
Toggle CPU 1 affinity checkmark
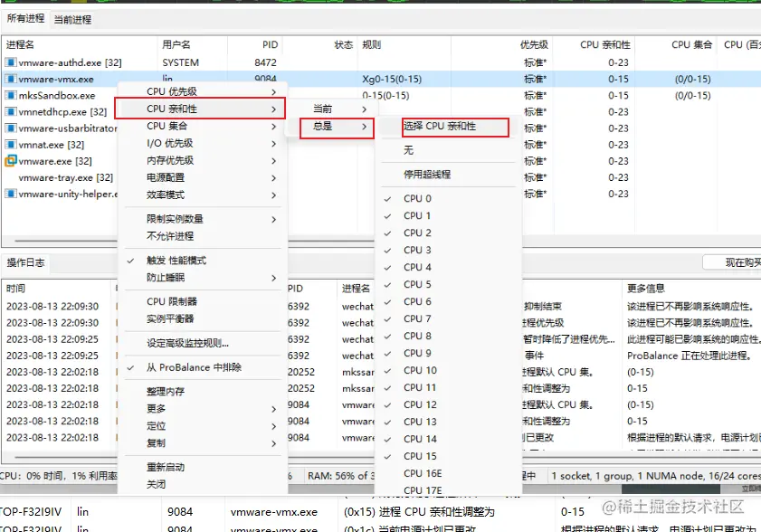[x=387, y=216]
